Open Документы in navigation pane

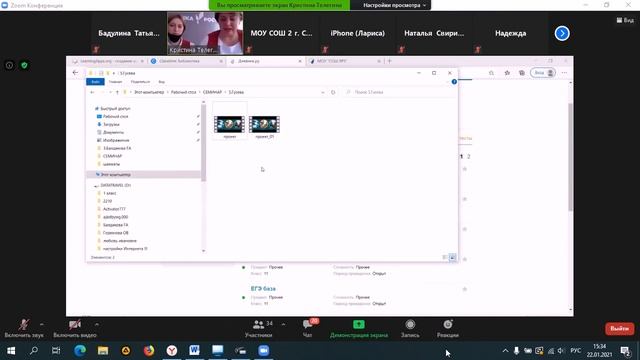[x=113, y=132]
